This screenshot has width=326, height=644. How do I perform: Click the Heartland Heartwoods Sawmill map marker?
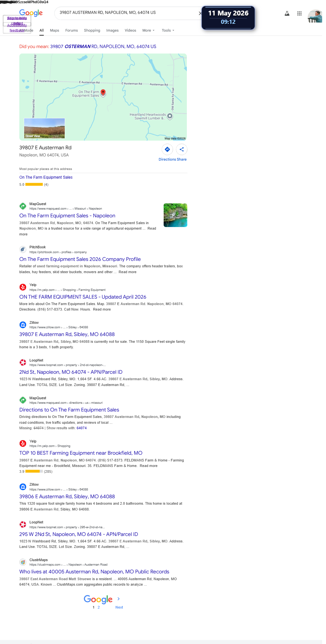click(x=170, y=116)
